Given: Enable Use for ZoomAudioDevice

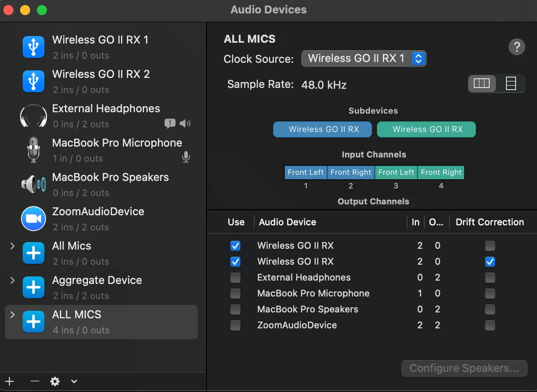Looking at the screenshot, I should coord(235,325).
